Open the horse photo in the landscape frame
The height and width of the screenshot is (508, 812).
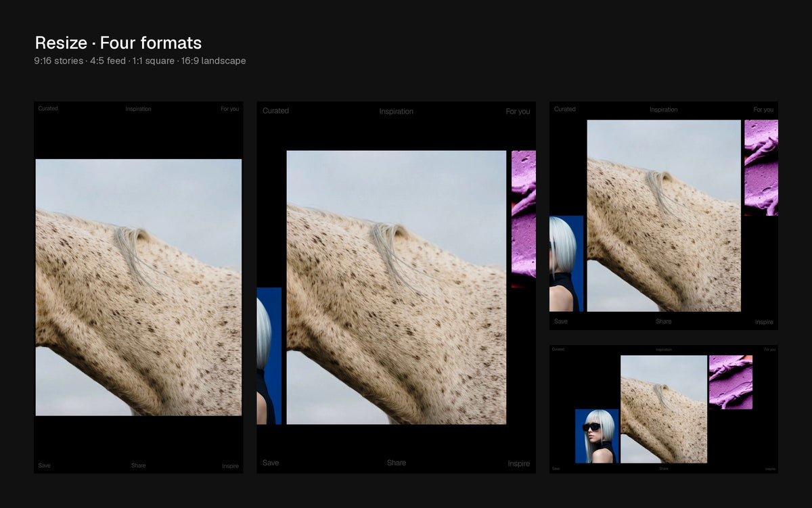pyautogui.click(x=664, y=409)
